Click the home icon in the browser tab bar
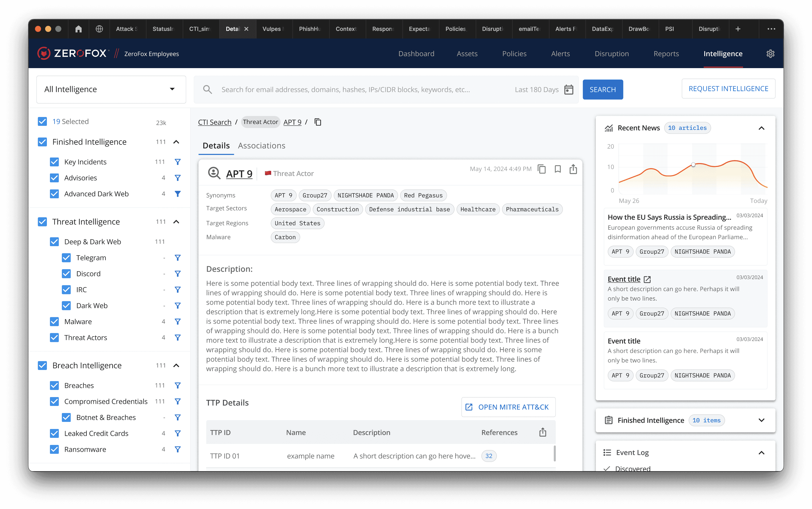Screen dimensions: 812x509 (79, 29)
